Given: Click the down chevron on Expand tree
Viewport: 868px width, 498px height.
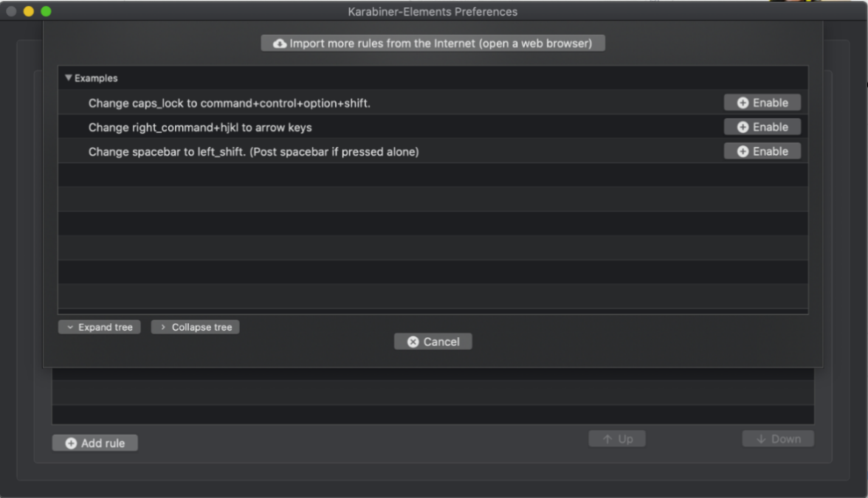Looking at the screenshot, I should [69, 327].
